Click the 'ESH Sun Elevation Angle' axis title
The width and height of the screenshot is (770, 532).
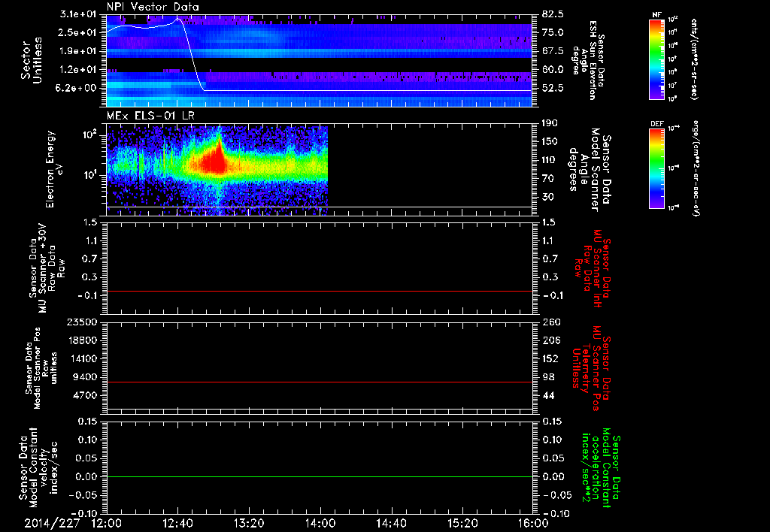point(588,60)
